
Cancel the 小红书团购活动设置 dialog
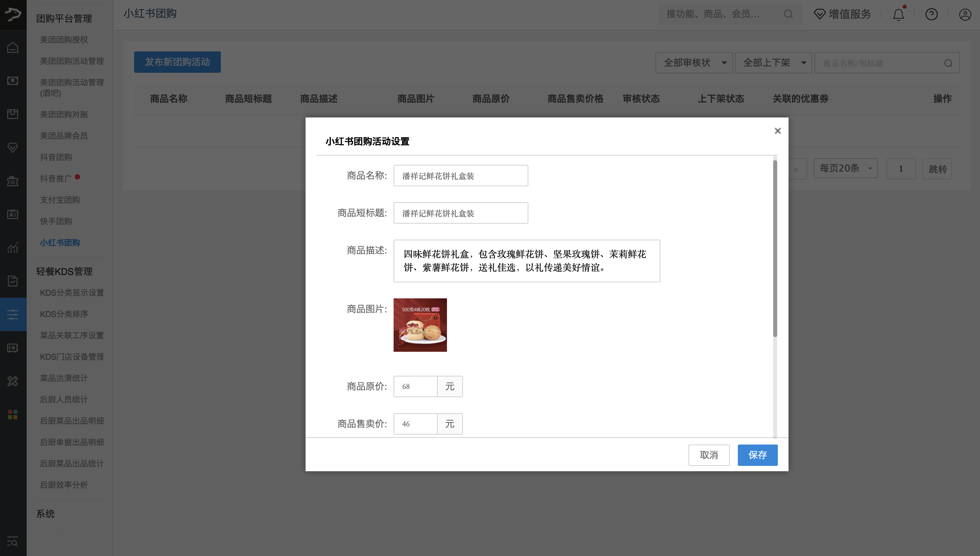pos(709,455)
